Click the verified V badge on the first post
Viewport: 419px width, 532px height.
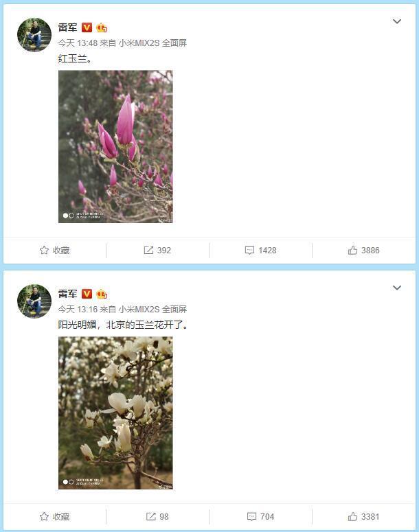[x=87, y=27]
